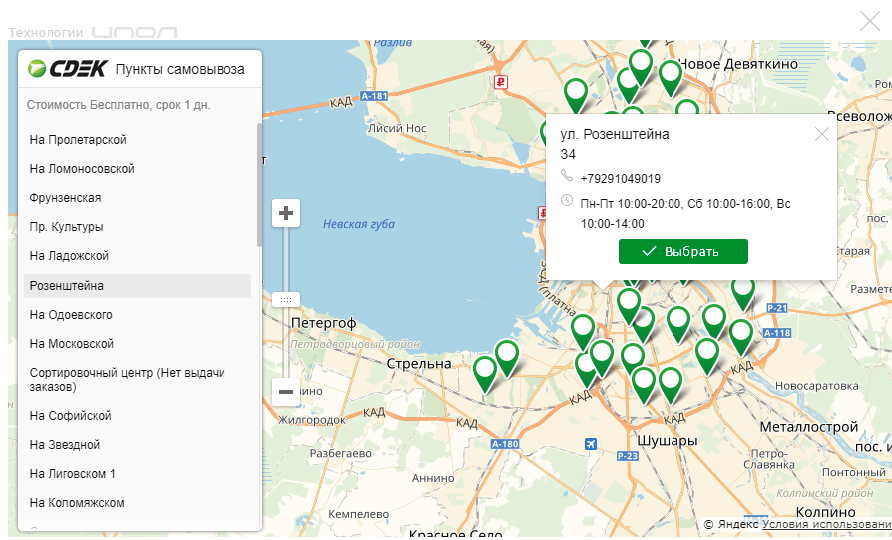Select На Ломоносовской pickup point
The width and height of the screenshot is (892, 540).
click(x=137, y=169)
